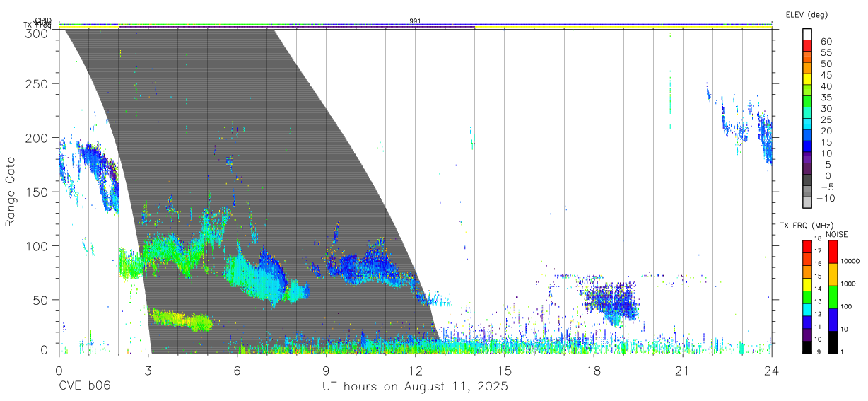This screenshot has height=401, width=868.
Task: Click the 'NOISE' legend title
Action: click(836, 234)
